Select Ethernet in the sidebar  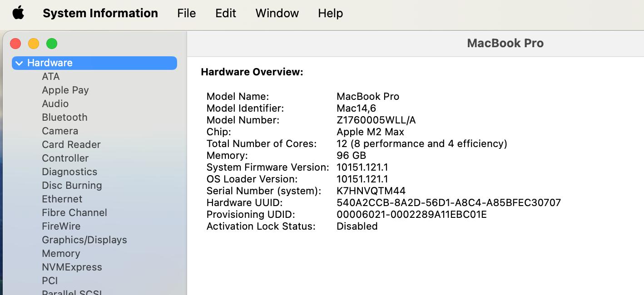coord(62,199)
